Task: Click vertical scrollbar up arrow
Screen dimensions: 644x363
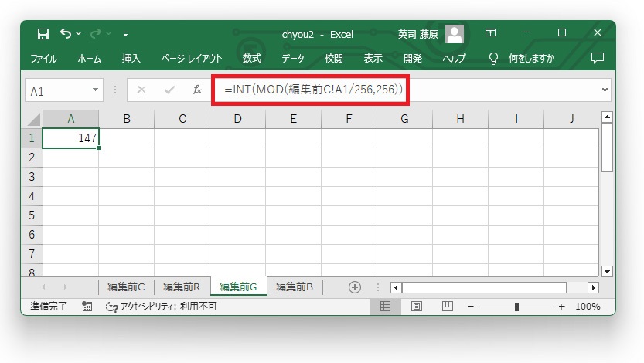Action: coord(607,117)
